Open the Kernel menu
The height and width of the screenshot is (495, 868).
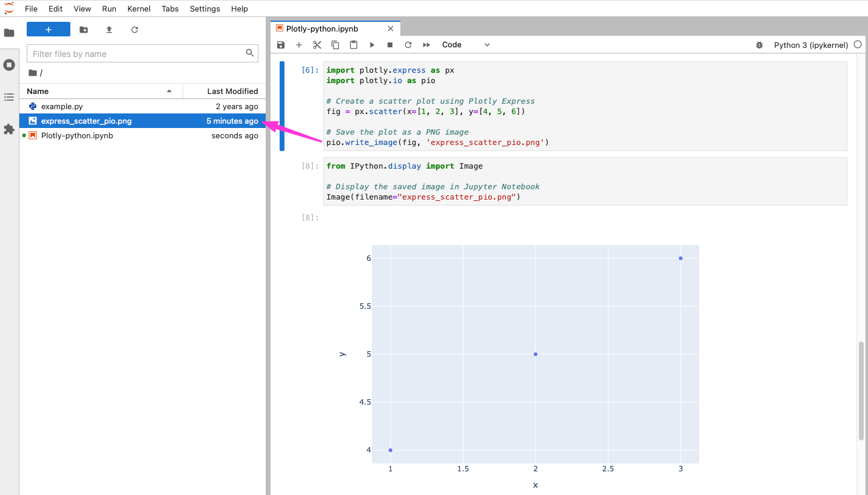pyautogui.click(x=139, y=8)
